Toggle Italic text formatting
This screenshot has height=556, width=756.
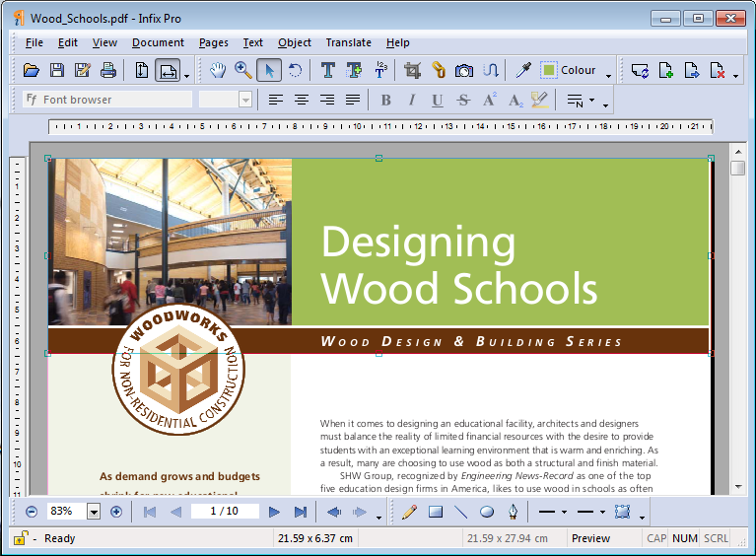tap(411, 100)
